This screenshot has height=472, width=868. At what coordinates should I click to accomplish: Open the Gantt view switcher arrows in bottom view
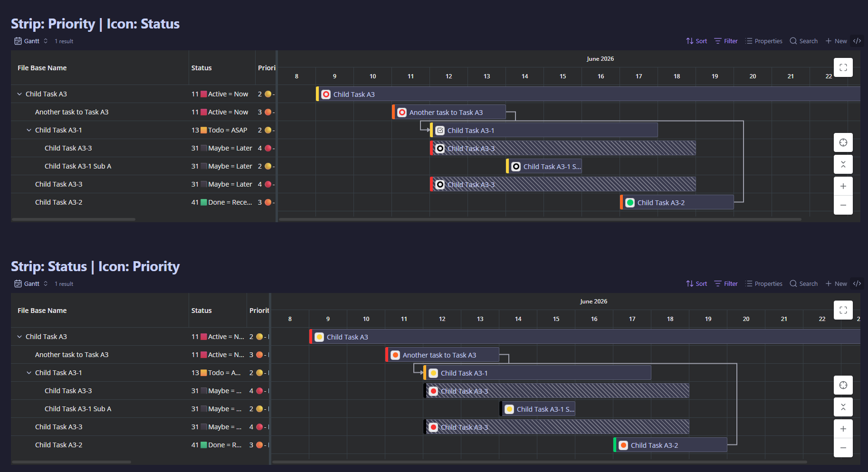coord(46,283)
